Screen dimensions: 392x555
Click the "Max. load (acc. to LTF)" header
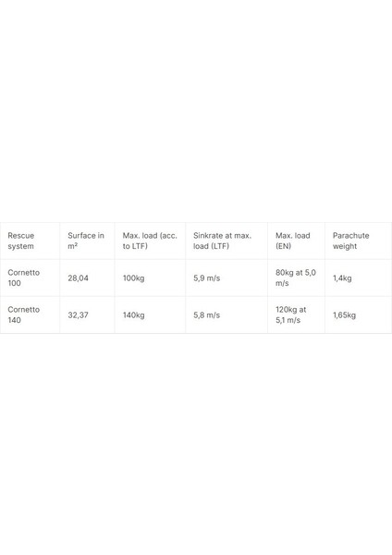tap(150, 240)
